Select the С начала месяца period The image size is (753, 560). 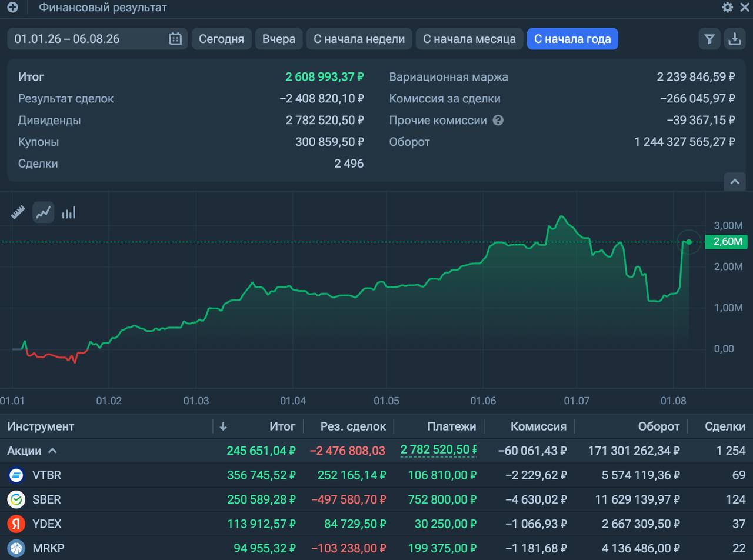point(469,39)
